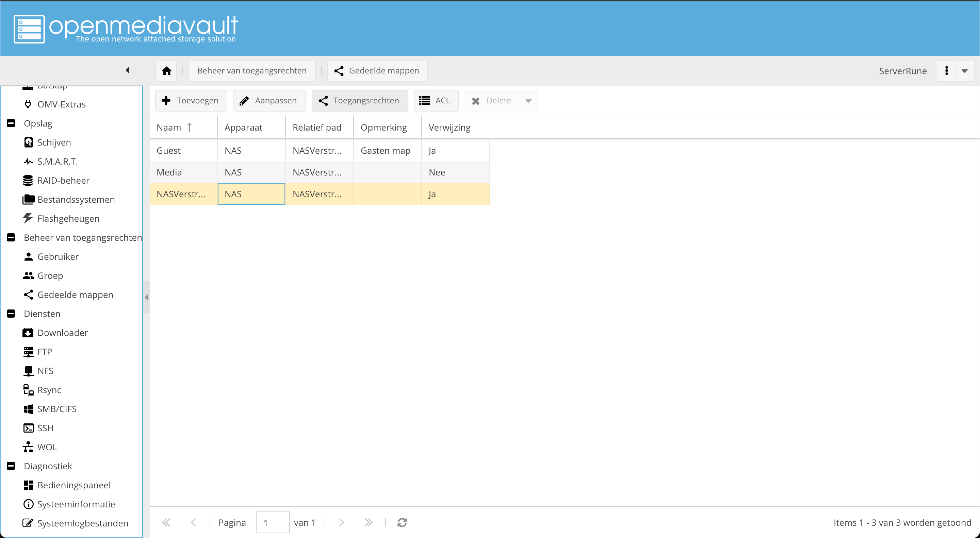Open the Gedeelde mappen breadcrumb tab
The height and width of the screenshot is (538, 980).
377,70
